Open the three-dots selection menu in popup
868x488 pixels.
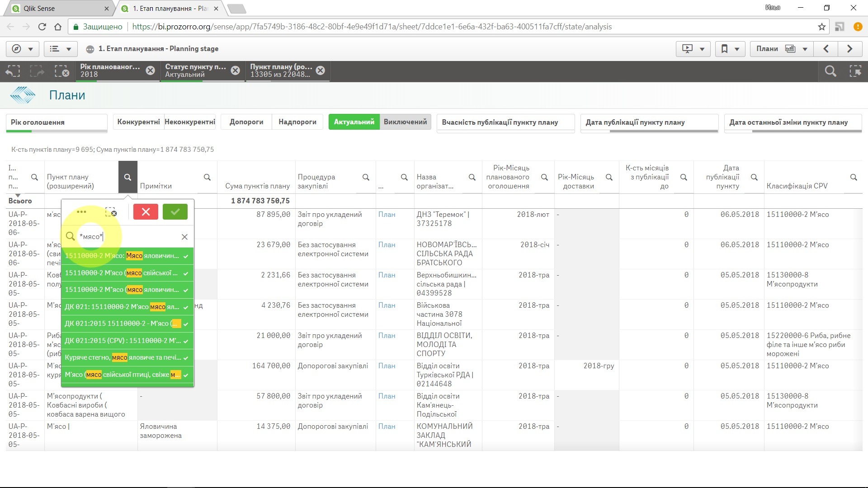[x=81, y=211]
